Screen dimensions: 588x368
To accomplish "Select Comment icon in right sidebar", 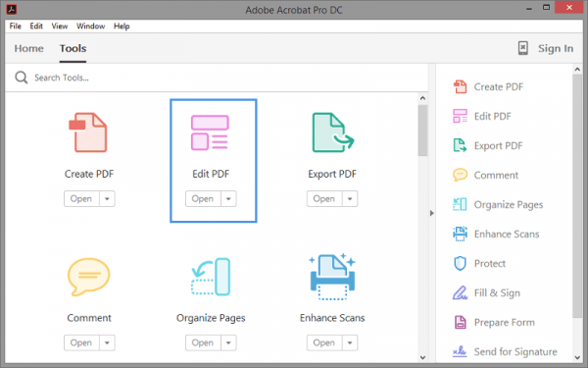I will tap(461, 175).
